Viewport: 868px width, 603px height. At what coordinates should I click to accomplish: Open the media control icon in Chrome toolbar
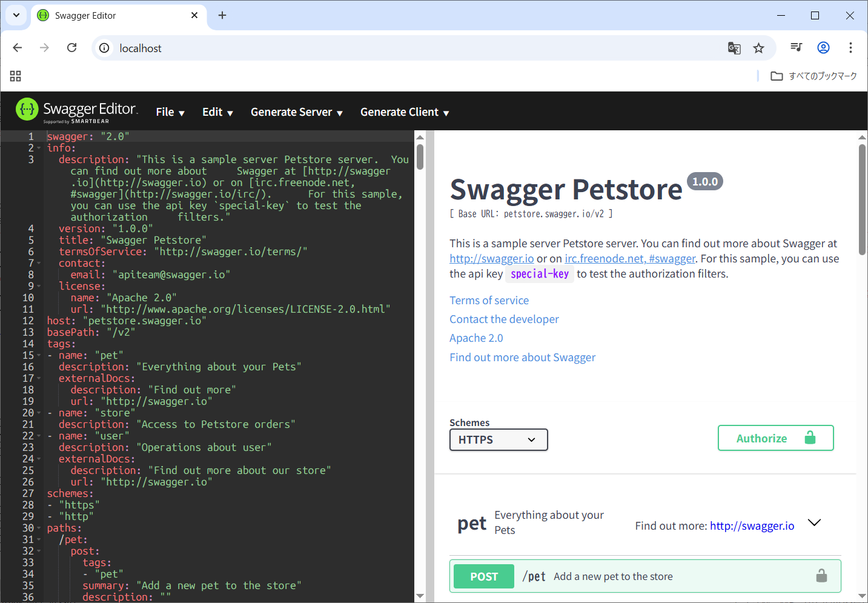[x=796, y=48]
